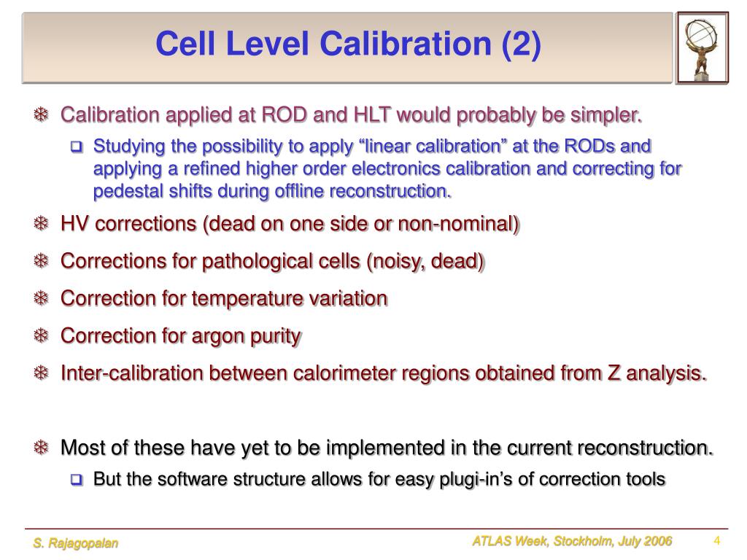Click the line "pedestal shifts during offline reconstruction"
Viewport: 747px width, 560px height.
272,191
